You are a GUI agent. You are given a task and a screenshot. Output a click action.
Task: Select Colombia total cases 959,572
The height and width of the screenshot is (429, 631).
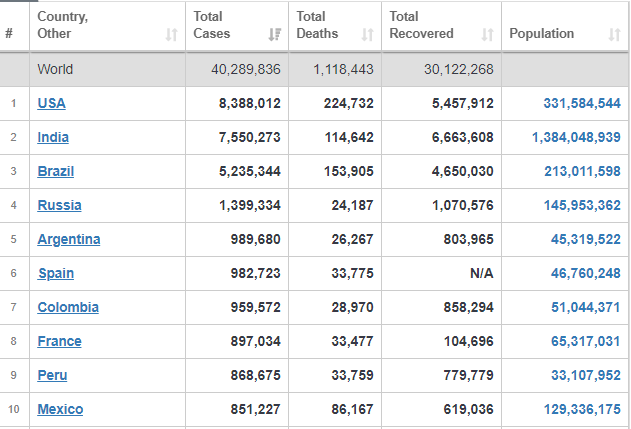pos(255,307)
